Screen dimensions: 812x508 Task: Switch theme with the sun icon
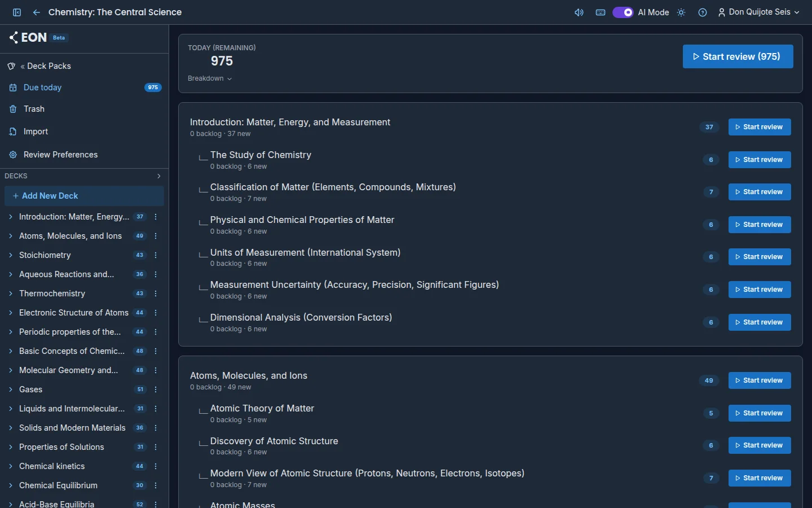(681, 12)
